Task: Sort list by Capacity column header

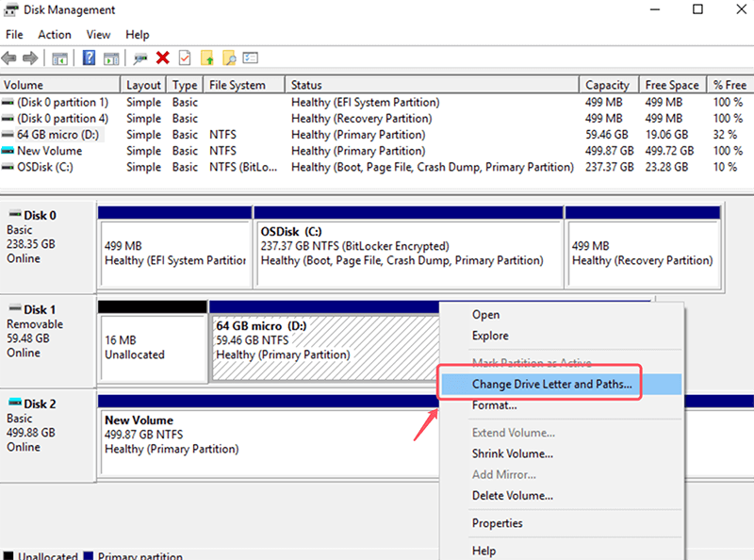Action: [x=607, y=85]
